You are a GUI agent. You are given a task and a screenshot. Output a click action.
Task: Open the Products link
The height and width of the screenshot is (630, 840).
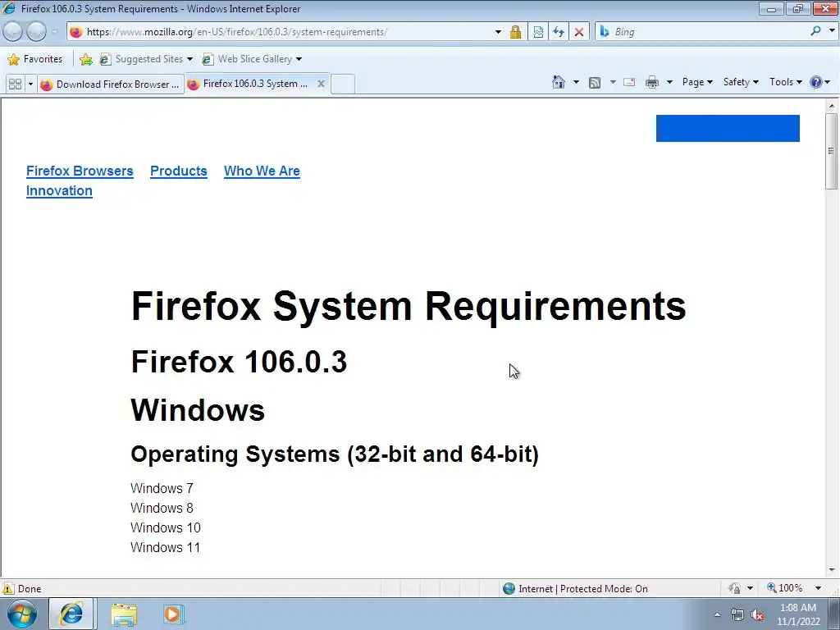(178, 171)
